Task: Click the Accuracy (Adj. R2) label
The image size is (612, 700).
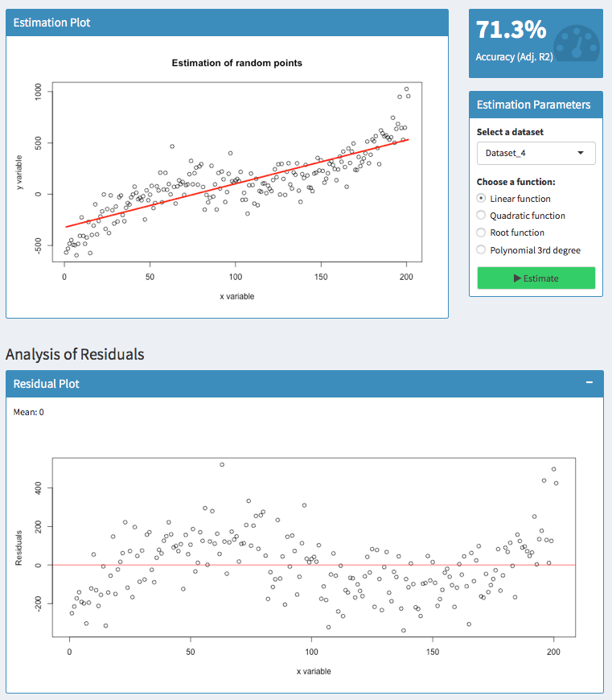Action: point(514,57)
